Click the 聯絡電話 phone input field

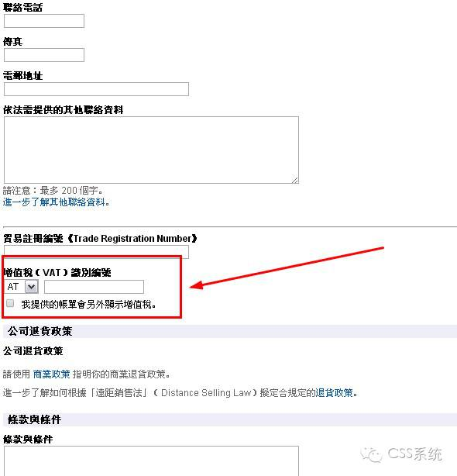pyautogui.click(x=44, y=21)
